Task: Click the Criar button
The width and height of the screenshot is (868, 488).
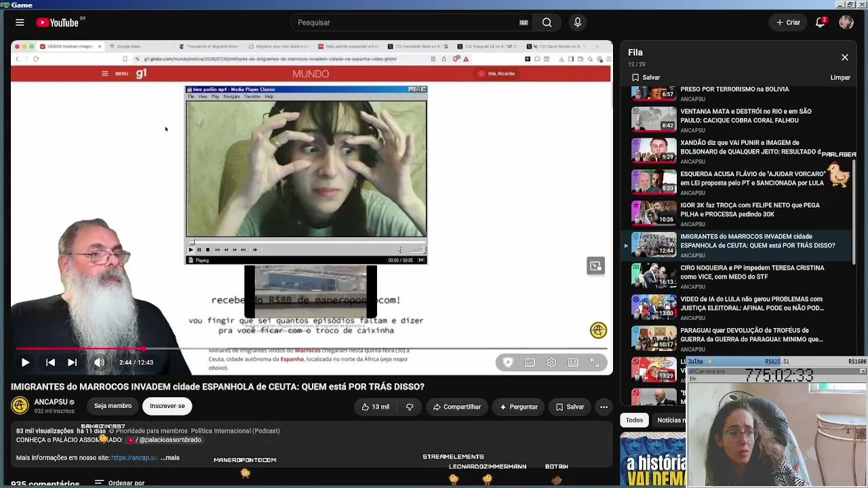Action: [x=788, y=22]
